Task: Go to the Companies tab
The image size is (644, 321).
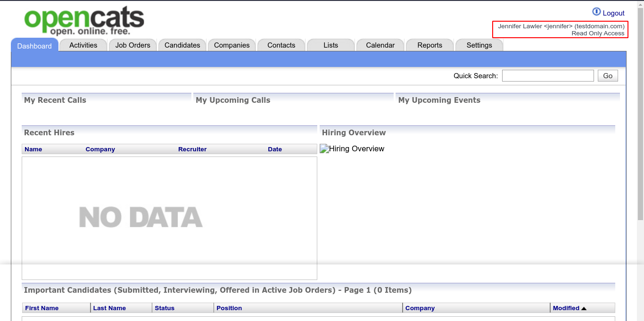Action: [231, 45]
